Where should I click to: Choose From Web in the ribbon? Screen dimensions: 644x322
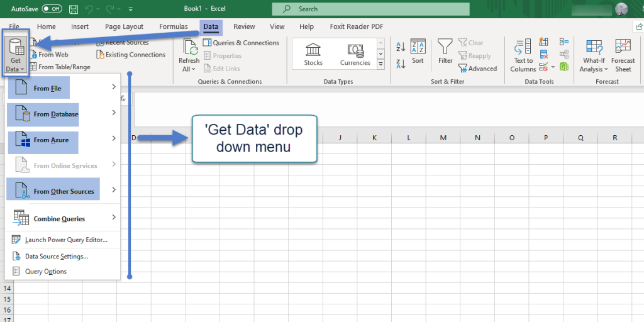[49, 55]
